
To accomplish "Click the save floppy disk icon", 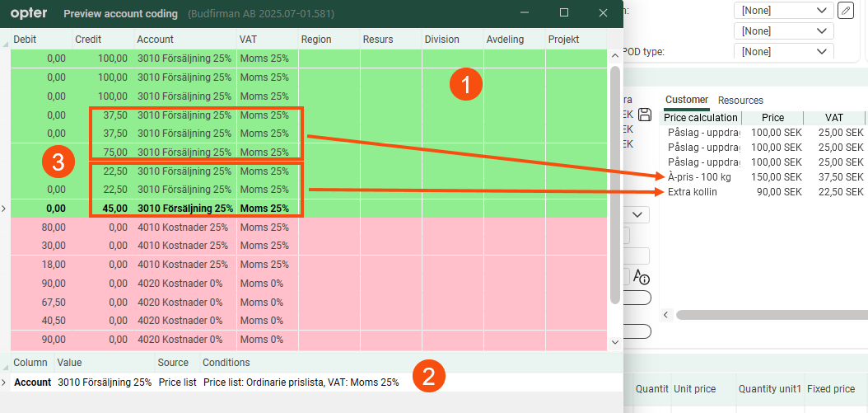I will point(646,115).
